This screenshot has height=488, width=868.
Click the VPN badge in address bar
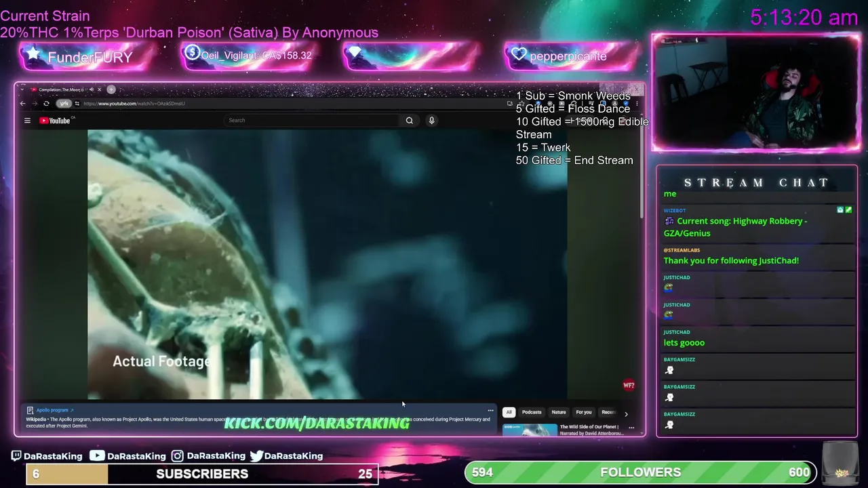point(64,104)
